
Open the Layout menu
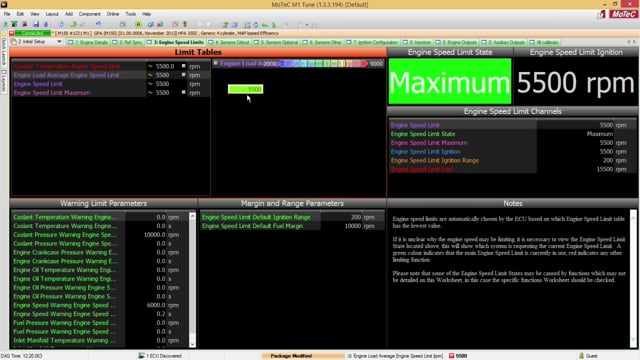coord(52,14)
